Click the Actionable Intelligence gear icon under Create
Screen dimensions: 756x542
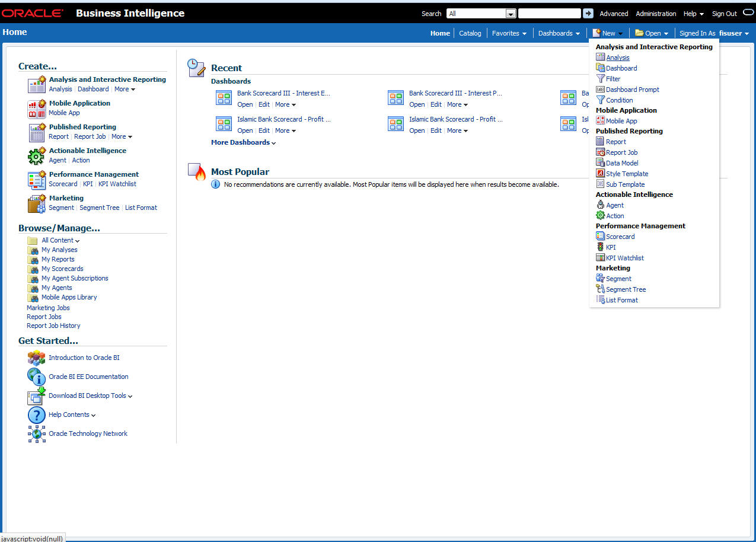point(37,156)
